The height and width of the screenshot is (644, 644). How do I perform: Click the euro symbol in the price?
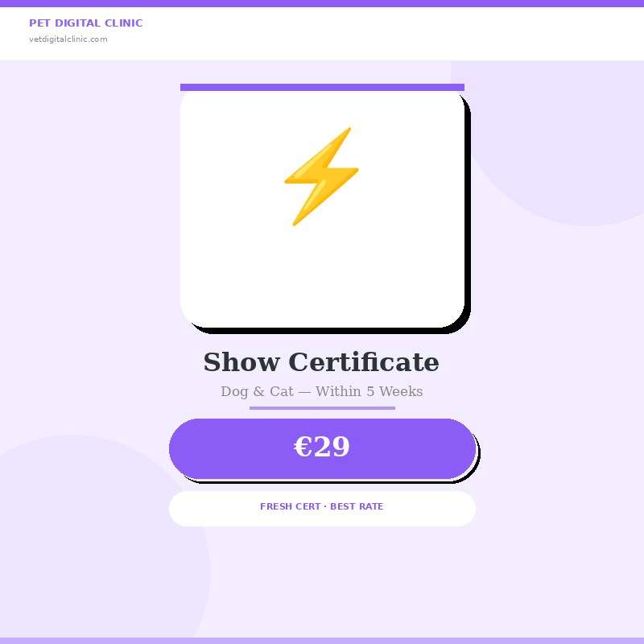click(303, 447)
